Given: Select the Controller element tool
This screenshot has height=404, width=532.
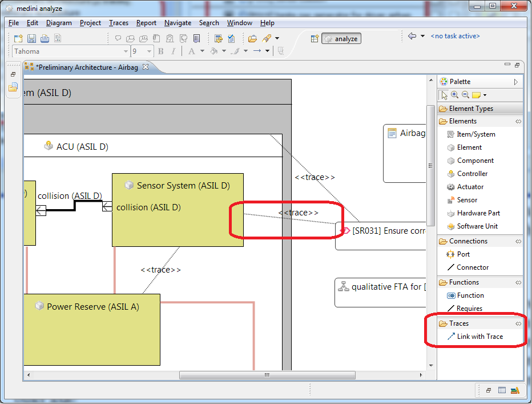Looking at the screenshot, I should click(472, 174).
